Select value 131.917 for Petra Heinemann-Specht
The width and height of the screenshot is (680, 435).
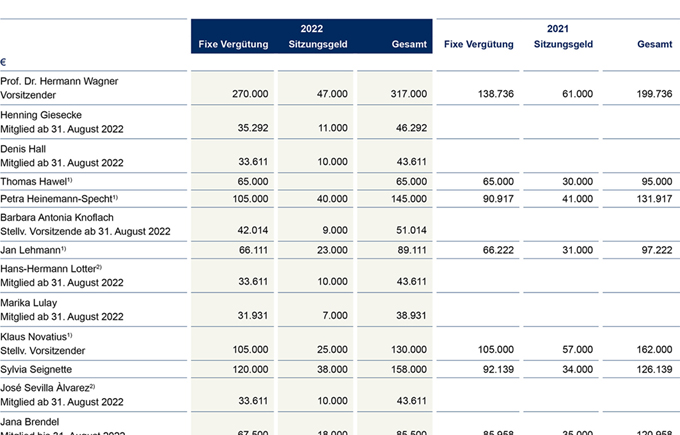coord(654,199)
